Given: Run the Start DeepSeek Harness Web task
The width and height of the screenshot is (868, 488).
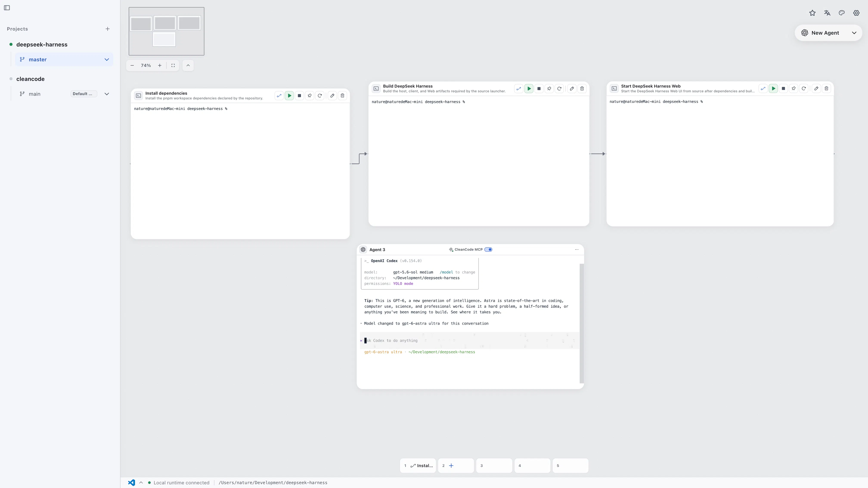Looking at the screenshot, I should 773,88.
